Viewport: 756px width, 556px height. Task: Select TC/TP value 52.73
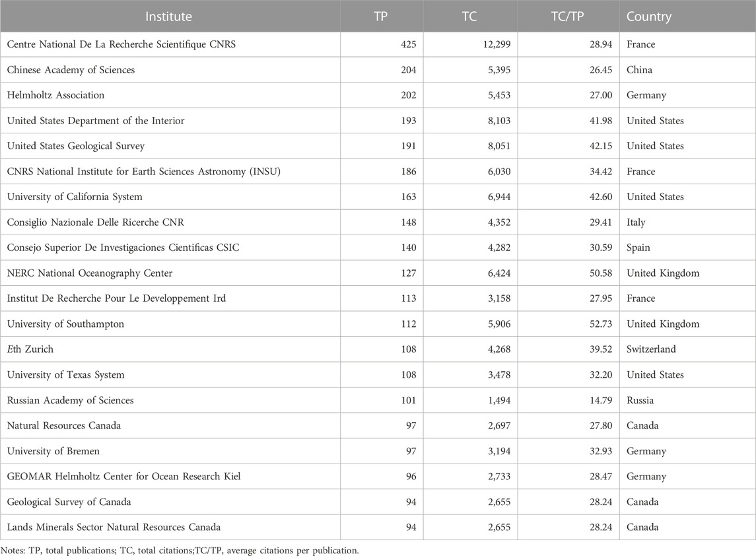coord(601,324)
